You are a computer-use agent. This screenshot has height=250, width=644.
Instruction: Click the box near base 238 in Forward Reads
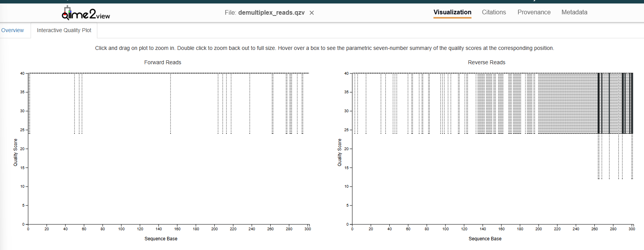coord(250,103)
